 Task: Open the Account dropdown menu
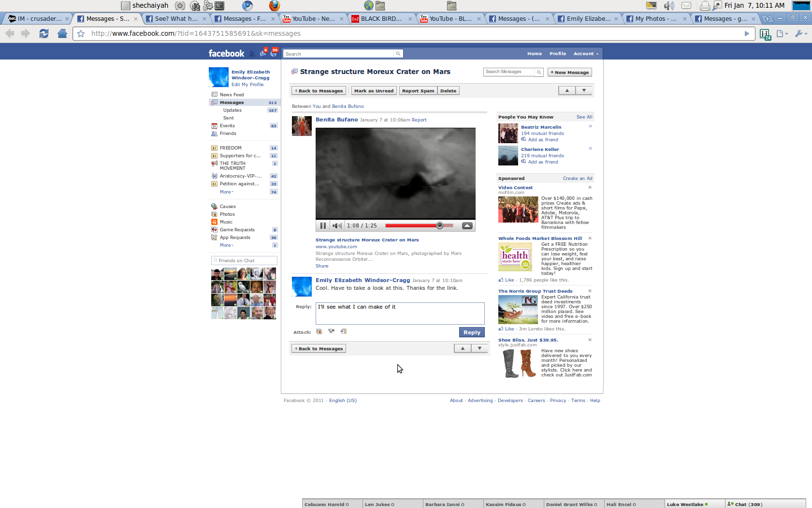click(586, 54)
